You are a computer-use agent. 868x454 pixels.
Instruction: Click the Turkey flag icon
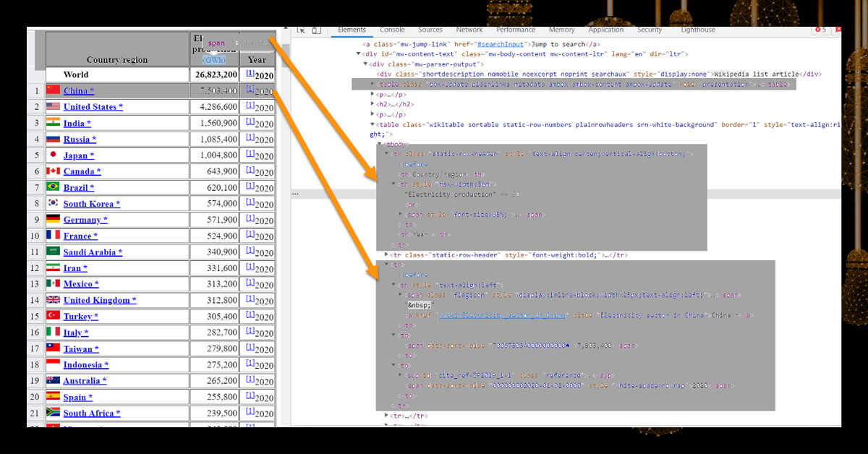(53, 316)
